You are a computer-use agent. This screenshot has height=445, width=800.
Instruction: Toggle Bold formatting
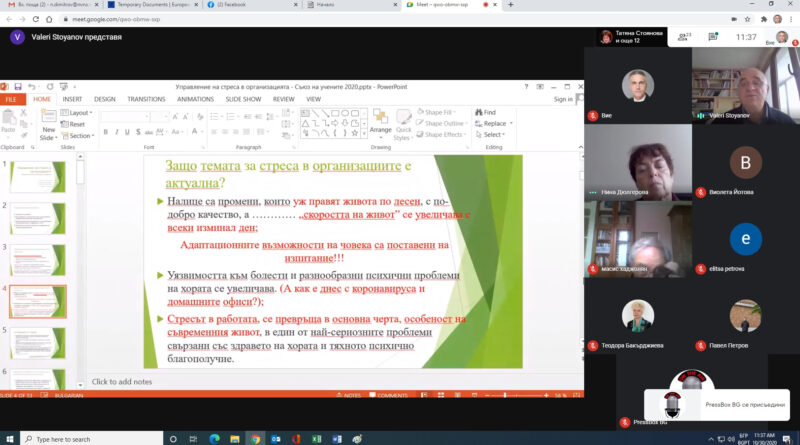click(x=106, y=132)
